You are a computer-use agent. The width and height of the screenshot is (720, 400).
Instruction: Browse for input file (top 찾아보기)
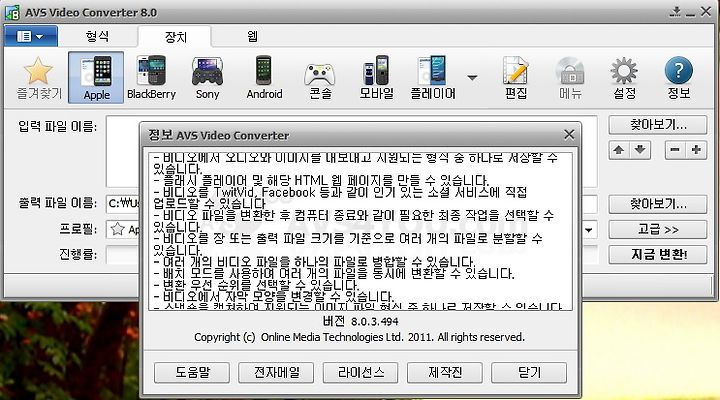(x=658, y=125)
